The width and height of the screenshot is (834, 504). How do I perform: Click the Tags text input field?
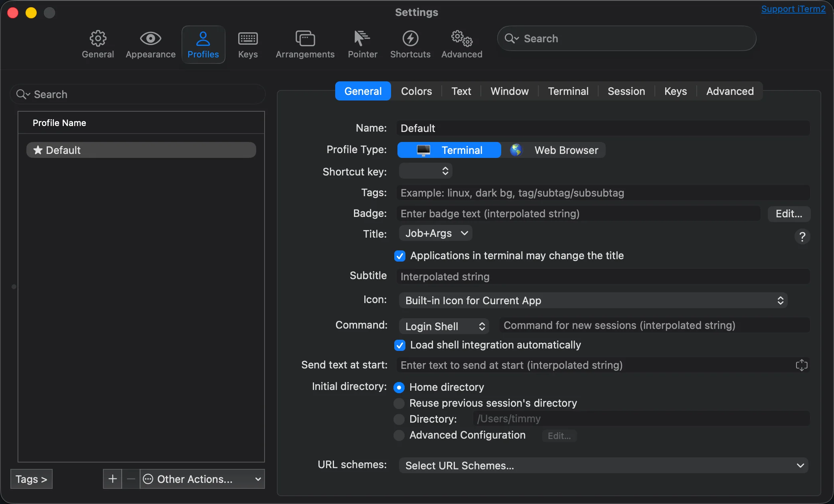pos(603,193)
